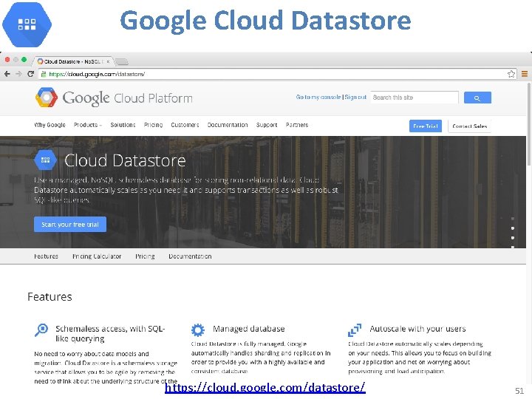
Task: Click the magnifier search button
Action: [x=477, y=98]
